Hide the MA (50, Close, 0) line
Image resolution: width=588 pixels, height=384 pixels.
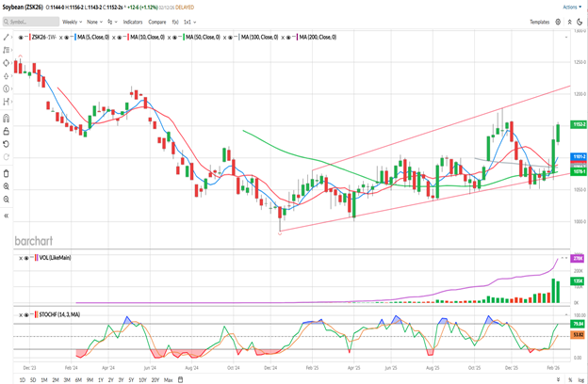pos(174,38)
